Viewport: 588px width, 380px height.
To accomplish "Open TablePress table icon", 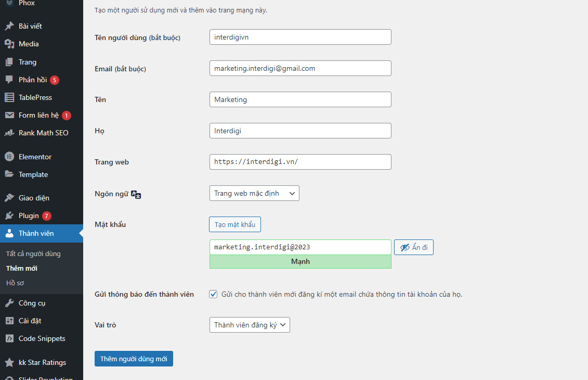I will tap(9, 97).
